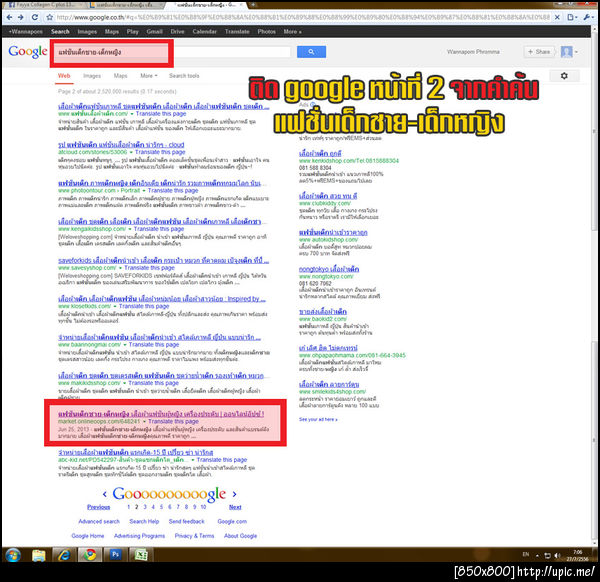Image resolution: width=600 pixels, height=582 pixels.
Task: Click the taskbar clock
Action: click(577, 555)
